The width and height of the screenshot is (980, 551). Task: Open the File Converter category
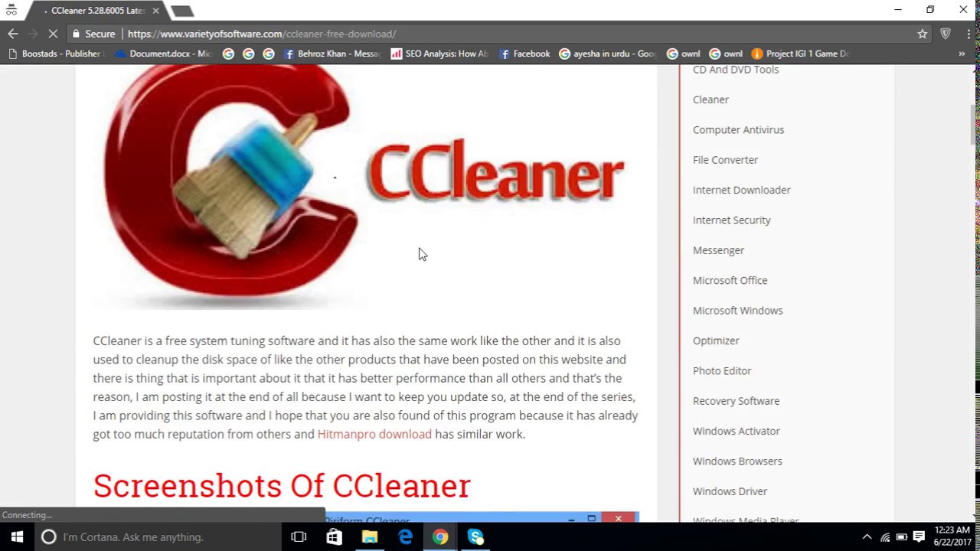(725, 160)
